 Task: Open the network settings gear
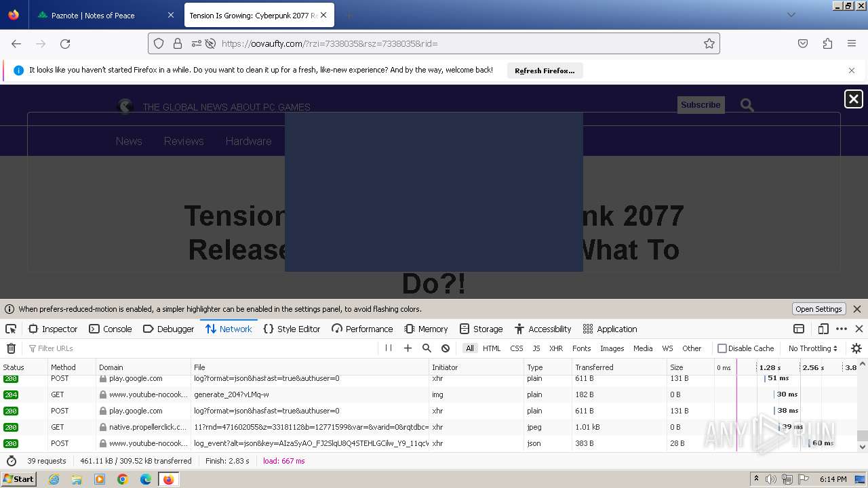point(856,348)
